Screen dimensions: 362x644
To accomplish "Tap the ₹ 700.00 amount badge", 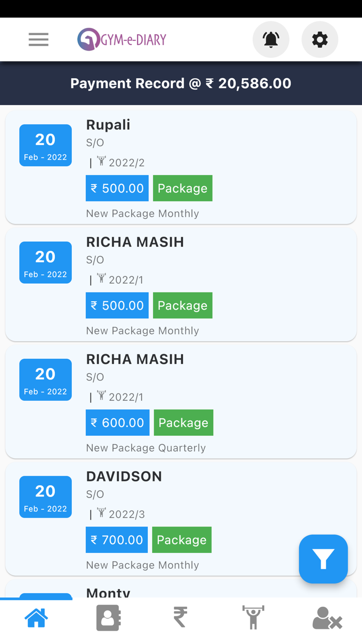I will point(117,540).
